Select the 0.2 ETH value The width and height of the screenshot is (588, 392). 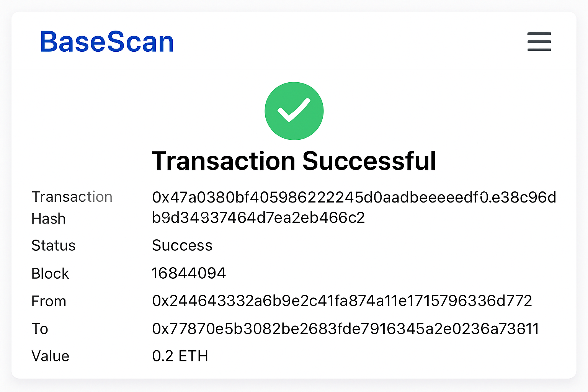(x=180, y=356)
